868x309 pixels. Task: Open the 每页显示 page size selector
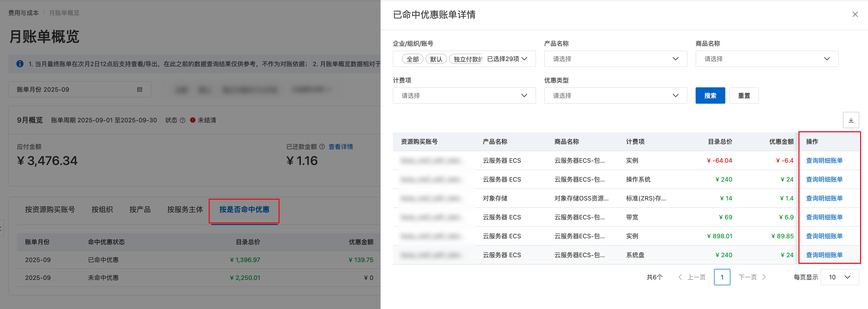[x=839, y=277]
